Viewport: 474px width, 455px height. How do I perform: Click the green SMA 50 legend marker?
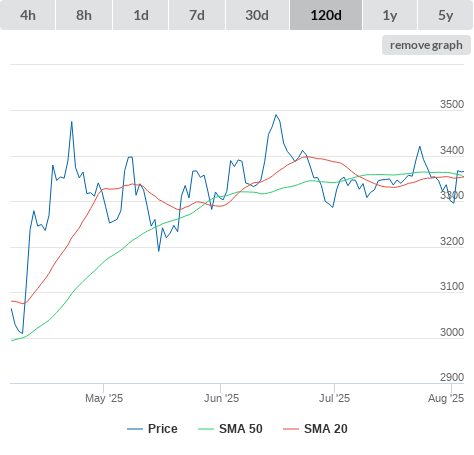click(206, 429)
